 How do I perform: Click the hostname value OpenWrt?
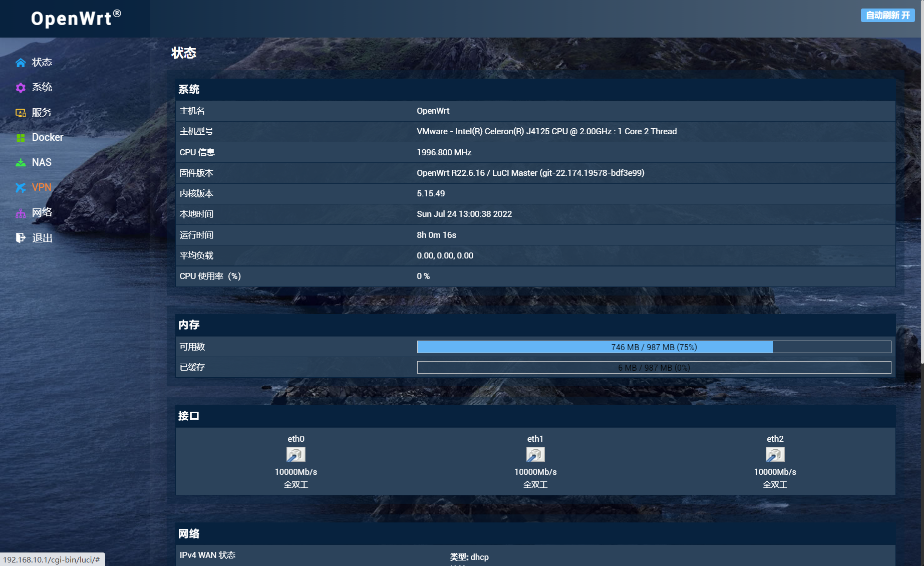[433, 111]
